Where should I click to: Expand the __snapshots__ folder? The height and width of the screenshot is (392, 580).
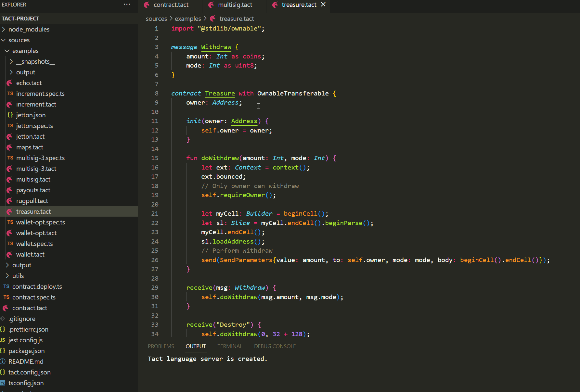click(x=11, y=61)
